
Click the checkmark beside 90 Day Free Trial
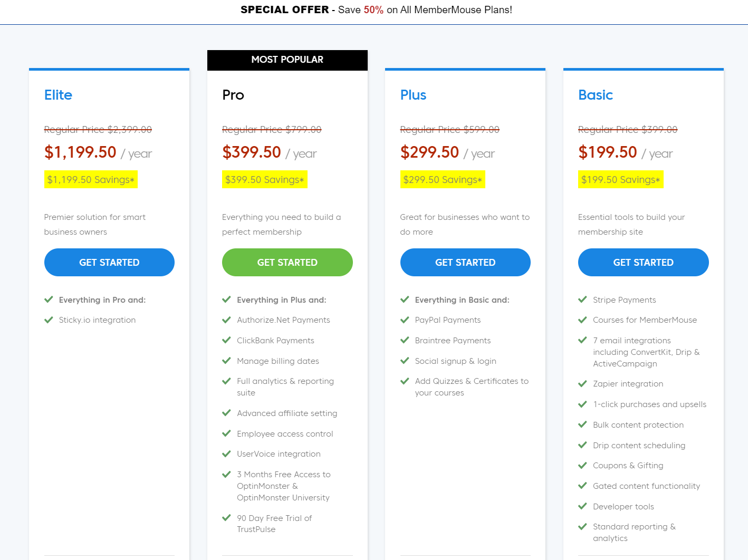[x=226, y=518]
